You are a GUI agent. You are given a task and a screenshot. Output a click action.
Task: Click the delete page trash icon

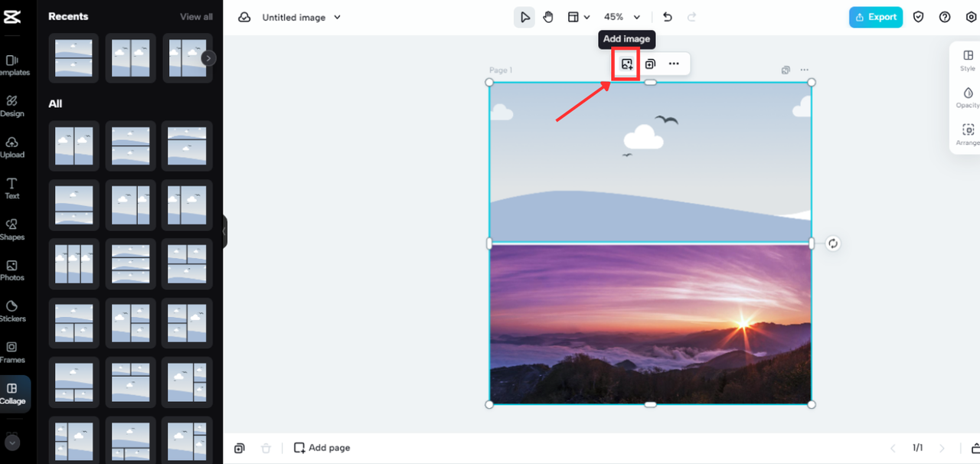266,448
